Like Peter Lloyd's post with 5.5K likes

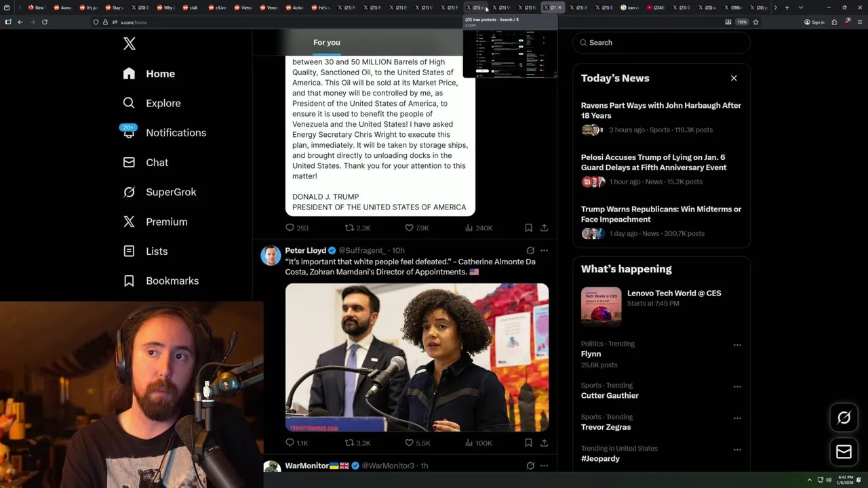click(x=417, y=443)
